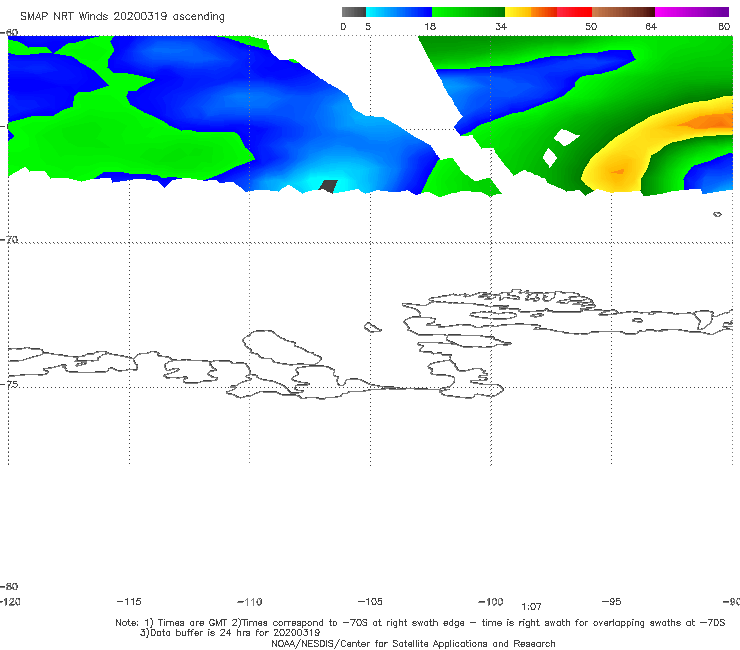Viewport: 740px width, 650px height.
Task: Select the brown 50–64 color bar segment
Action: 623,12
